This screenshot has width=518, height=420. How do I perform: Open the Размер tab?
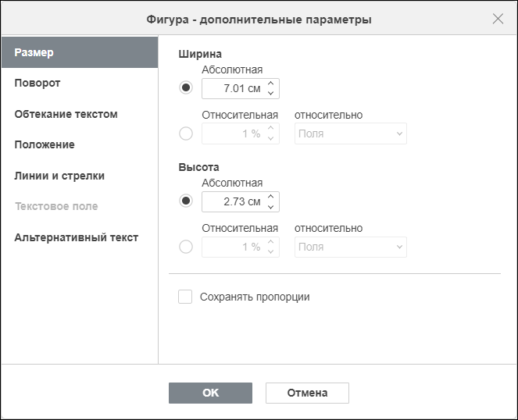click(80, 52)
